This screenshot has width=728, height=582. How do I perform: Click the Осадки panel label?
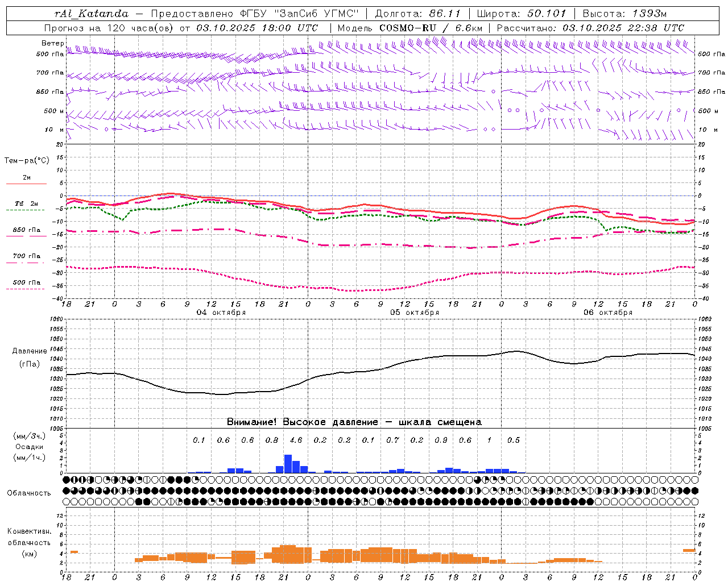point(29,447)
